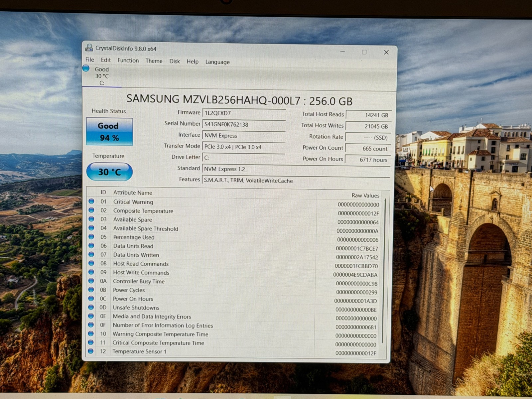Click the CrystalDiskInfo title bar app icon
The image size is (532, 399).
(x=89, y=48)
